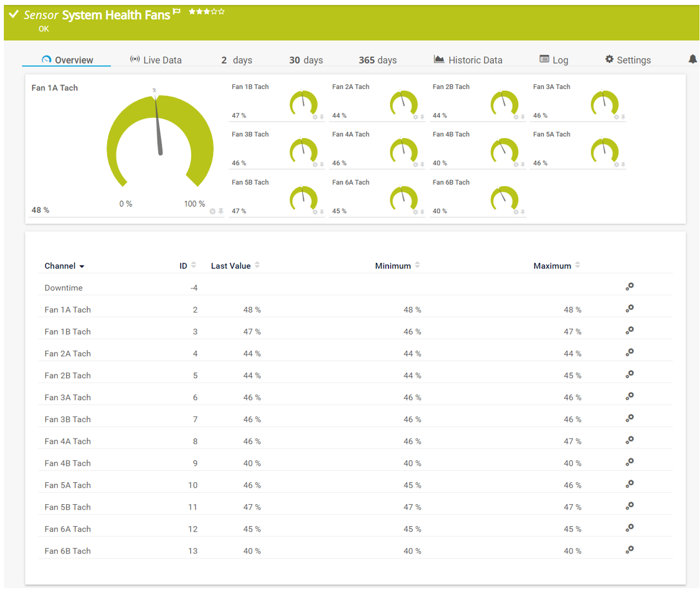Open channel settings for Fan 4A Tach row
The height and width of the screenshot is (591, 700).
click(630, 440)
